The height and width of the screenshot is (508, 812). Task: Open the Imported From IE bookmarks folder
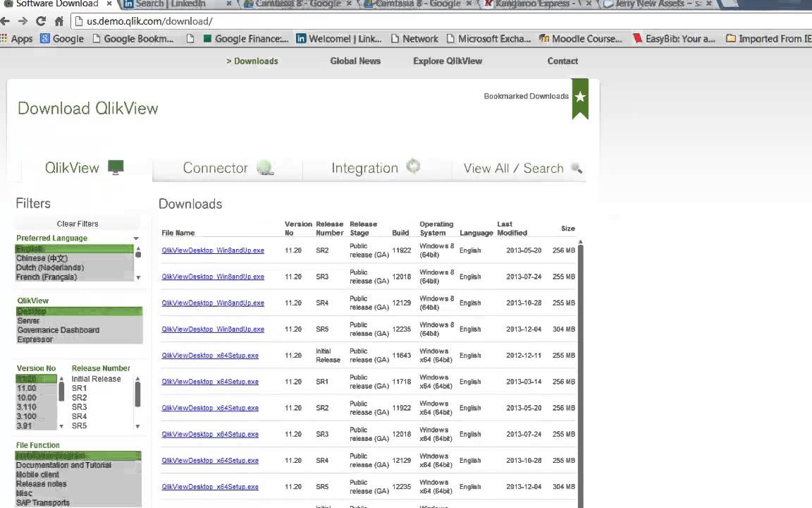[768, 39]
